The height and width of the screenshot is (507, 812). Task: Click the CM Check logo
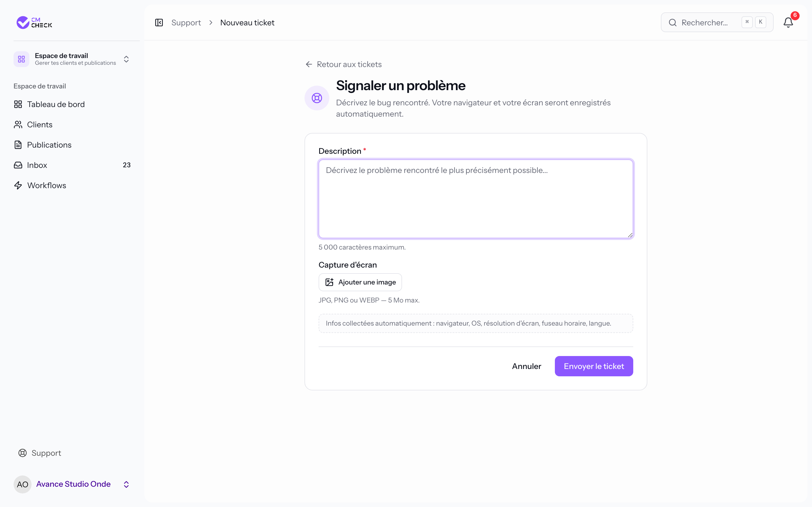click(x=34, y=23)
